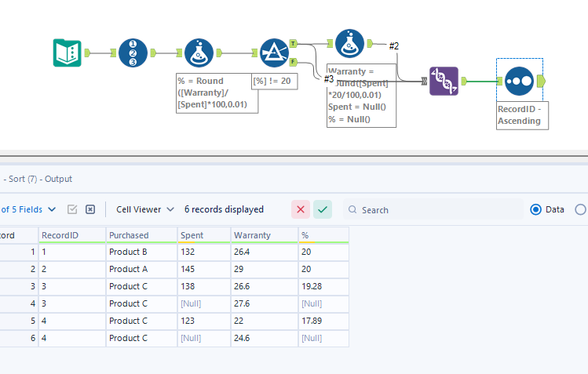This screenshot has width=588, height=374.
Task: Click the Record ID tool's output anchor
Action: pos(153,53)
